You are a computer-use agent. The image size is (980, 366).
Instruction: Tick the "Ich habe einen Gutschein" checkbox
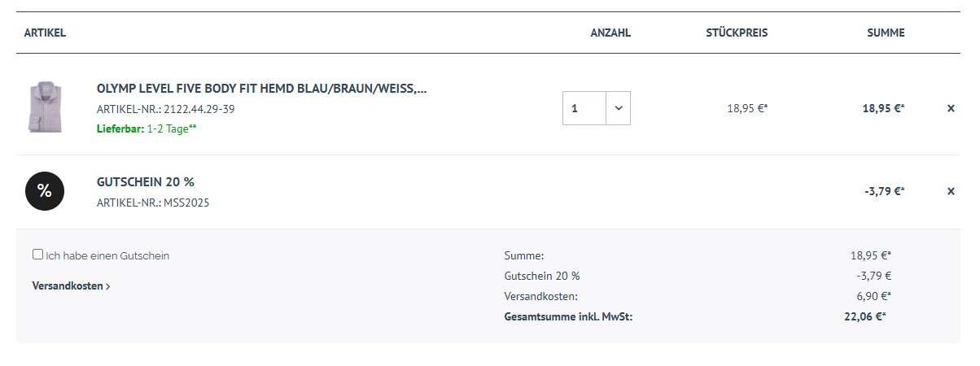(37, 255)
